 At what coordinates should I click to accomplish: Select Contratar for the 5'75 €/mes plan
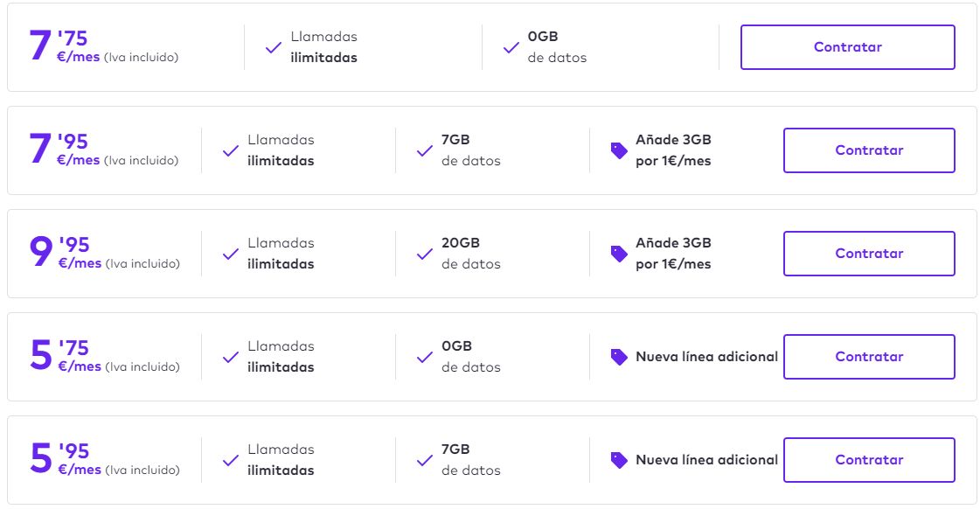tap(868, 357)
